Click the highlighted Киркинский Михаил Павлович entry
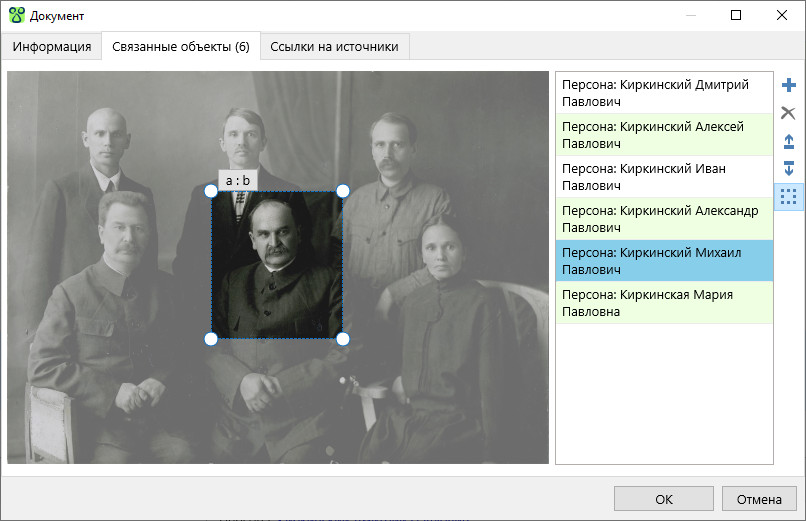 pos(664,261)
